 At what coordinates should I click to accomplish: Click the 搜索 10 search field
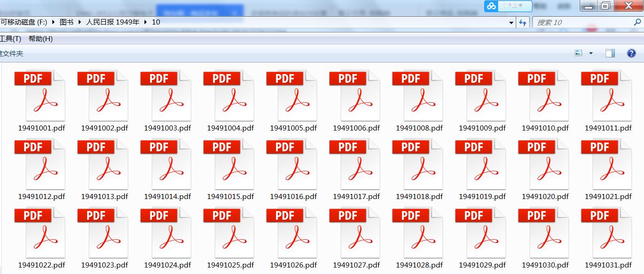pyautogui.click(x=581, y=22)
